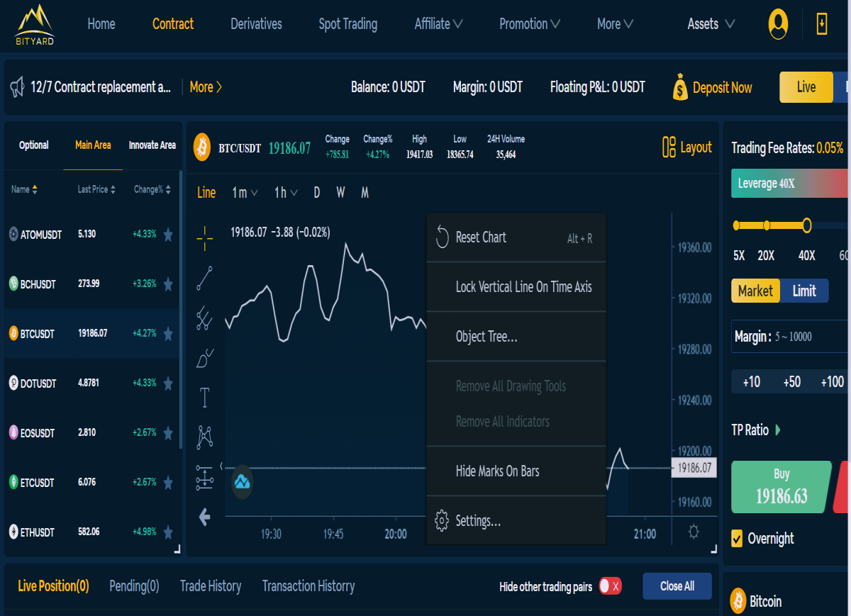Favorite ATOMUSDT with its star icon

168,235
